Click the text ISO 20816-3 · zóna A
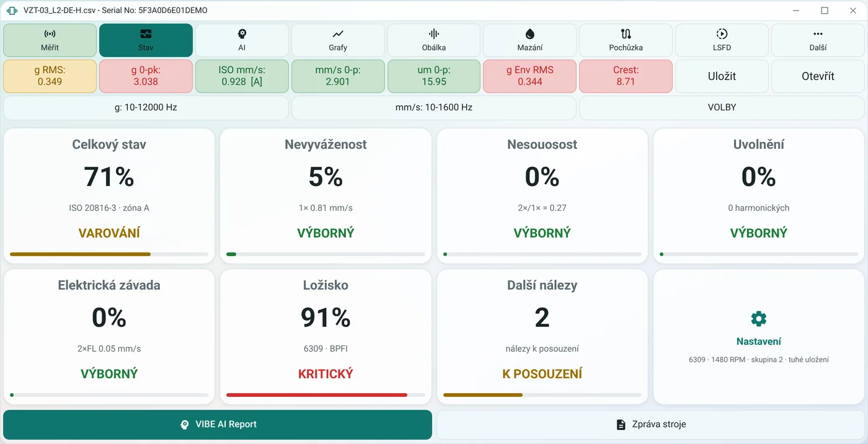This screenshot has height=444, width=868. [x=109, y=208]
